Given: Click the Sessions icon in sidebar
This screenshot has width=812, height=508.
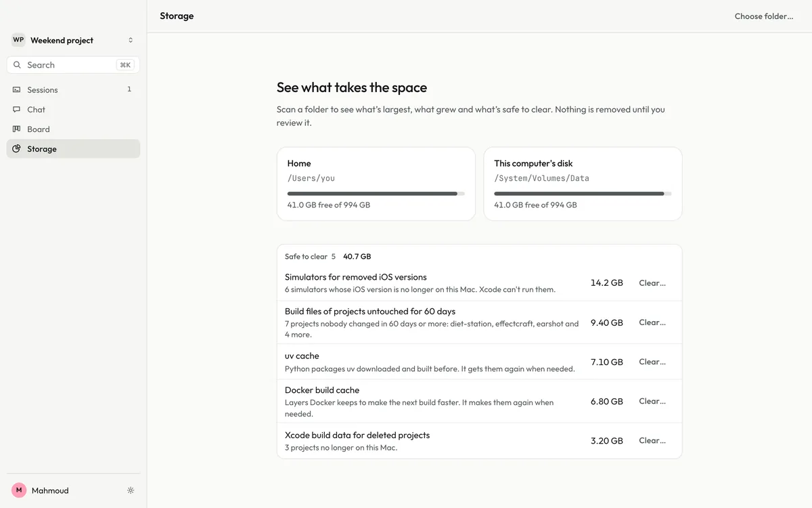Looking at the screenshot, I should pyautogui.click(x=17, y=89).
